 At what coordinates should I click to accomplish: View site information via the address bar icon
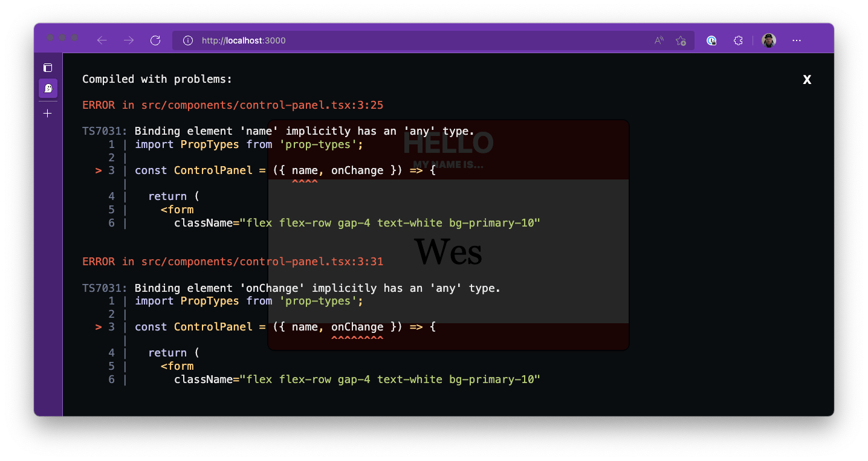188,40
